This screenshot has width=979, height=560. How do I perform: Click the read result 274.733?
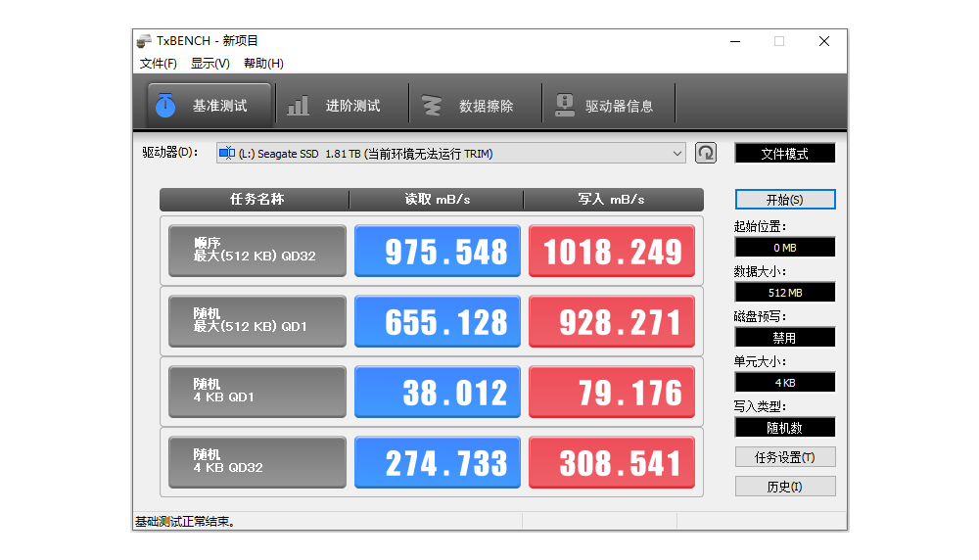point(437,462)
